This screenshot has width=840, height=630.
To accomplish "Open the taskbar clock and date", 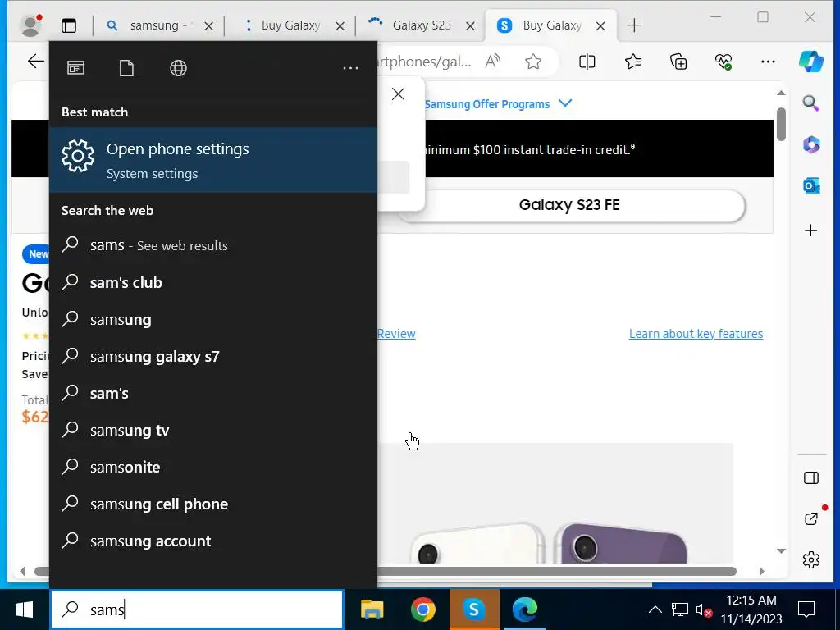I will 751,609.
